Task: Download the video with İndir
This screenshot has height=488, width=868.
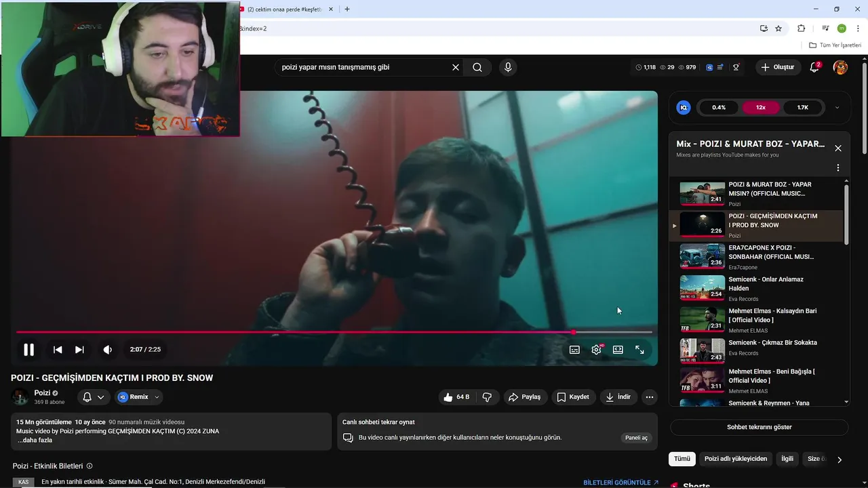Action: pos(618,397)
